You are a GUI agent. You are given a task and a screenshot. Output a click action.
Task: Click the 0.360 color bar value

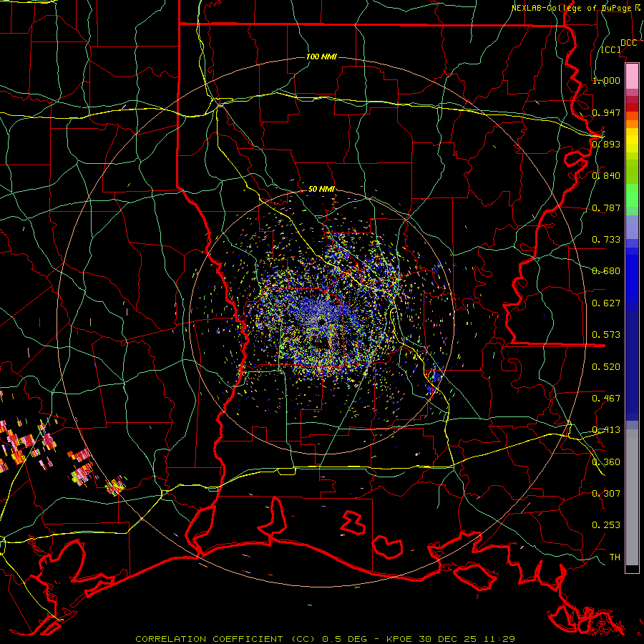pyautogui.click(x=606, y=462)
